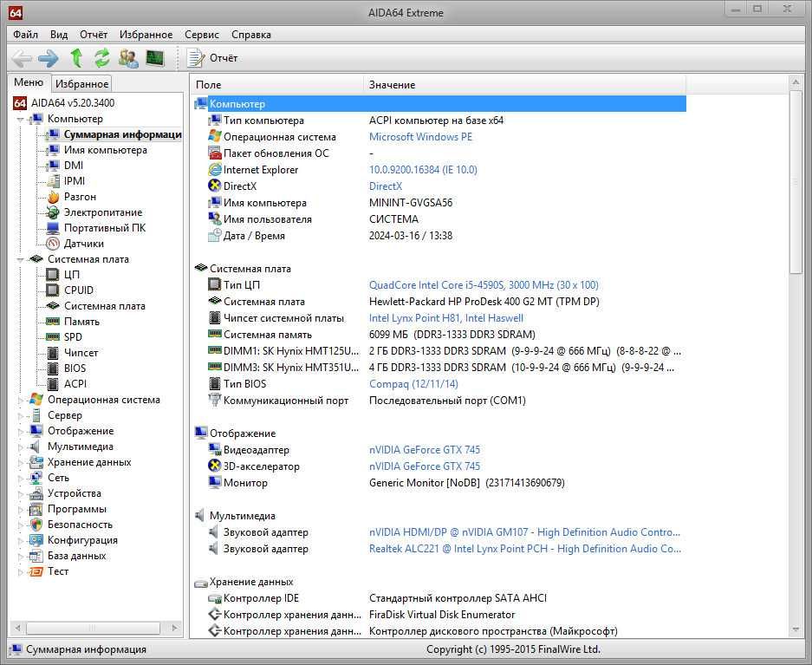Click the Программы icon in the tree
This screenshot has width=812, height=665.
pyautogui.click(x=36, y=509)
